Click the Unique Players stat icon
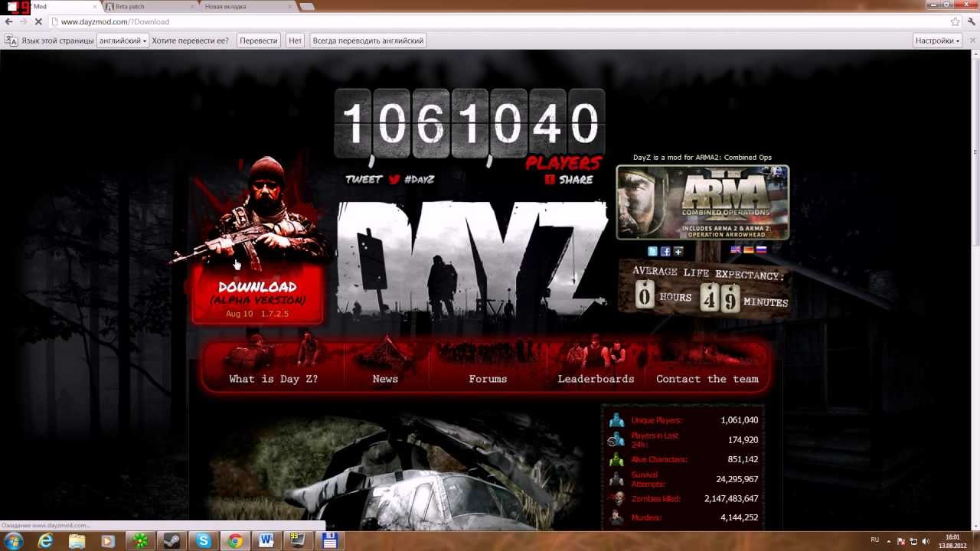Viewport: 980px width, 551px height. pos(616,420)
